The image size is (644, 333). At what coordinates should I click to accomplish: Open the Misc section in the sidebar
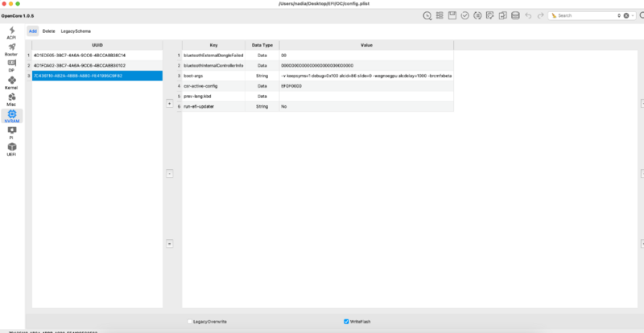click(11, 100)
